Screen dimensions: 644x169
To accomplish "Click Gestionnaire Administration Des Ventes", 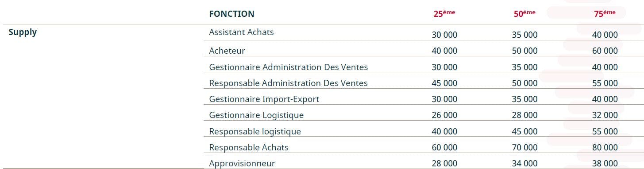I will point(288,67).
